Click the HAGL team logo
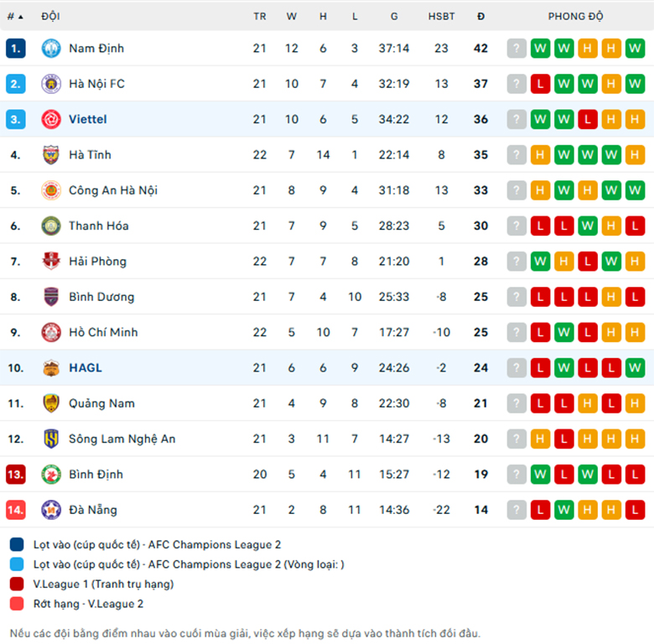654x644 pixels. click(x=51, y=368)
